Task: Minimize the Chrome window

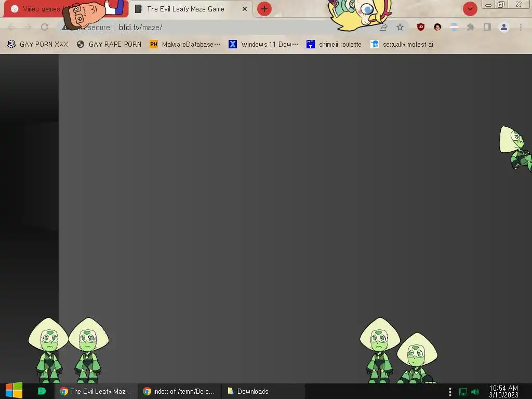Action: pos(488,5)
